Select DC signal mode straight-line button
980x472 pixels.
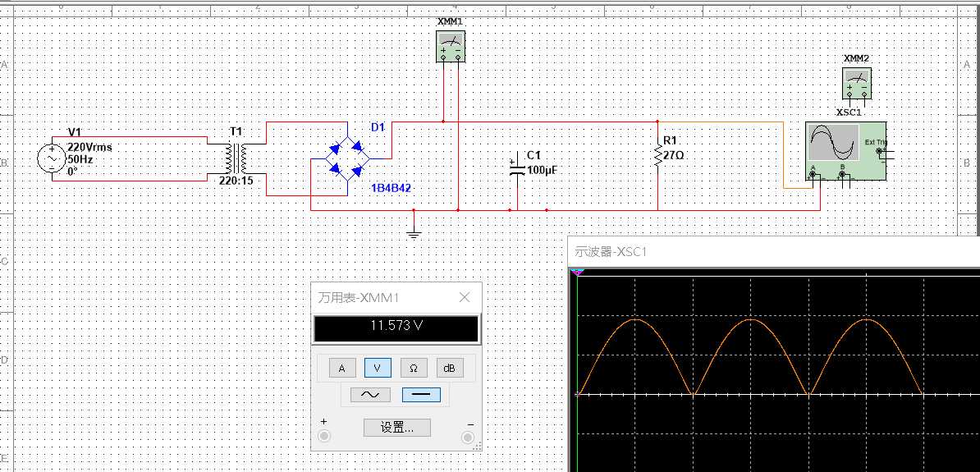(421, 395)
